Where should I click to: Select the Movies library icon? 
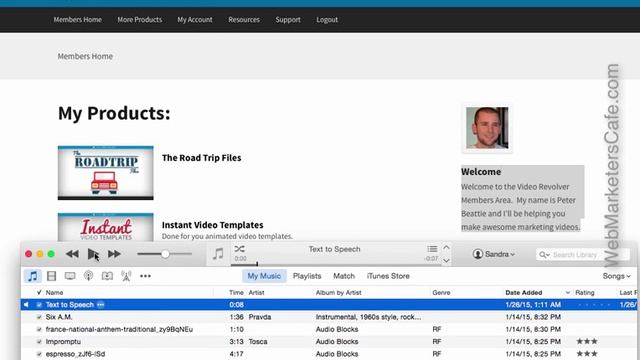51,276
